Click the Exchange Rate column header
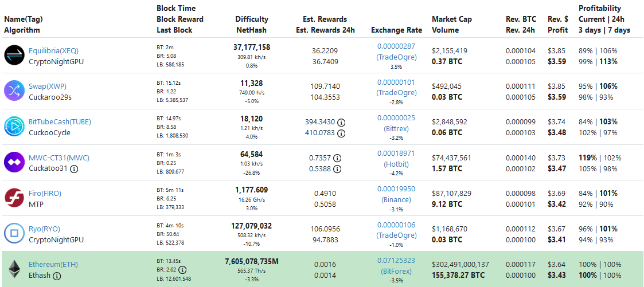Screen dimensions: 644x287 tap(396, 30)
